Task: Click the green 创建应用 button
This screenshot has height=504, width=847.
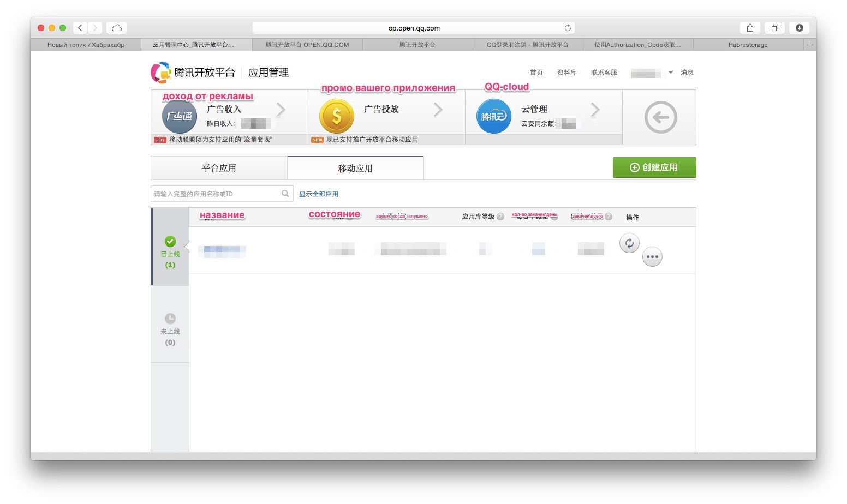Action: (x=654, y=167)
